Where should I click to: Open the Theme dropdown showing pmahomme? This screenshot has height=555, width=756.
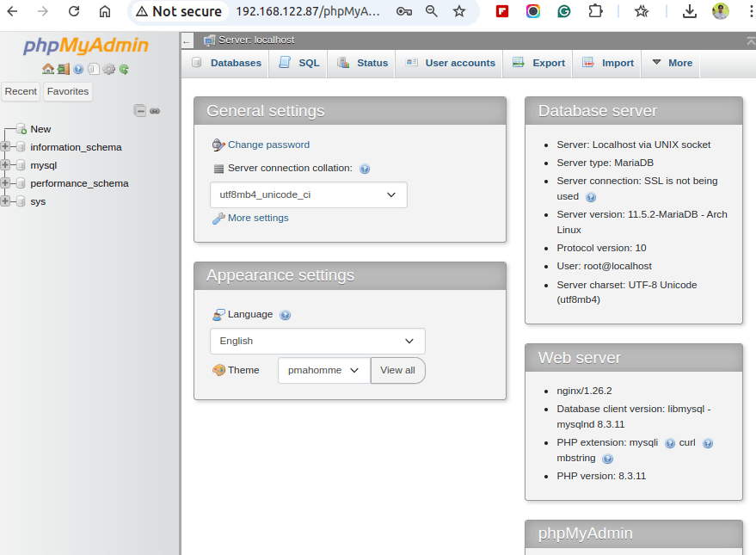324,370
